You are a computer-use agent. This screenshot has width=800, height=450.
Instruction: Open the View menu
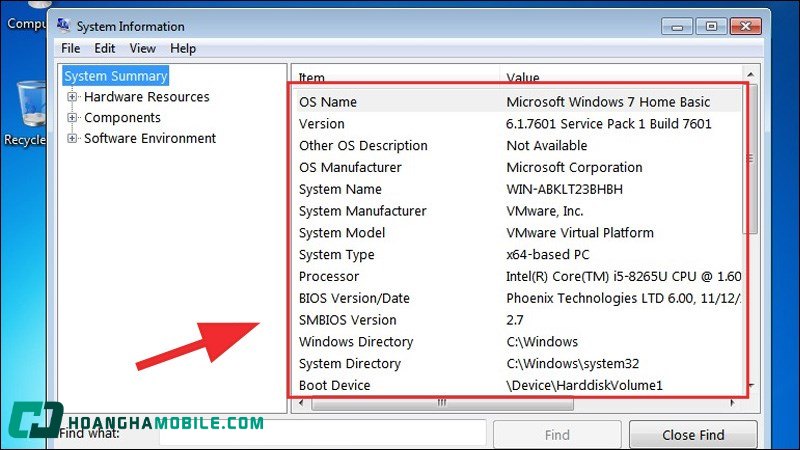142,48
